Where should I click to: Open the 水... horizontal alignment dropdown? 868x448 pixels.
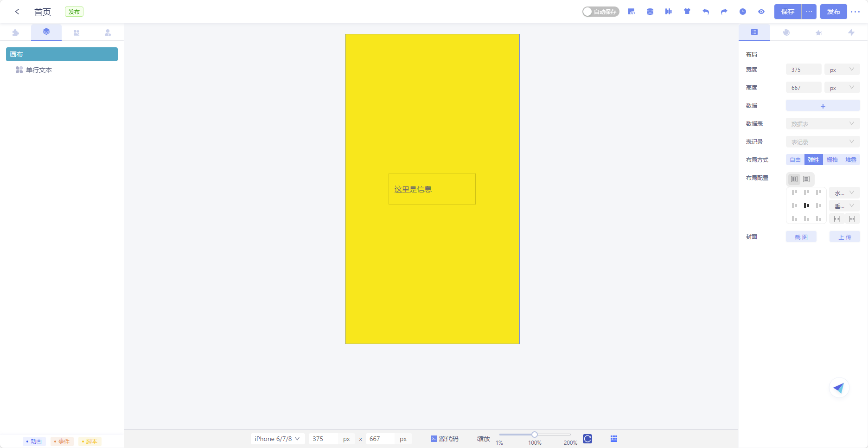click(845, 193)
